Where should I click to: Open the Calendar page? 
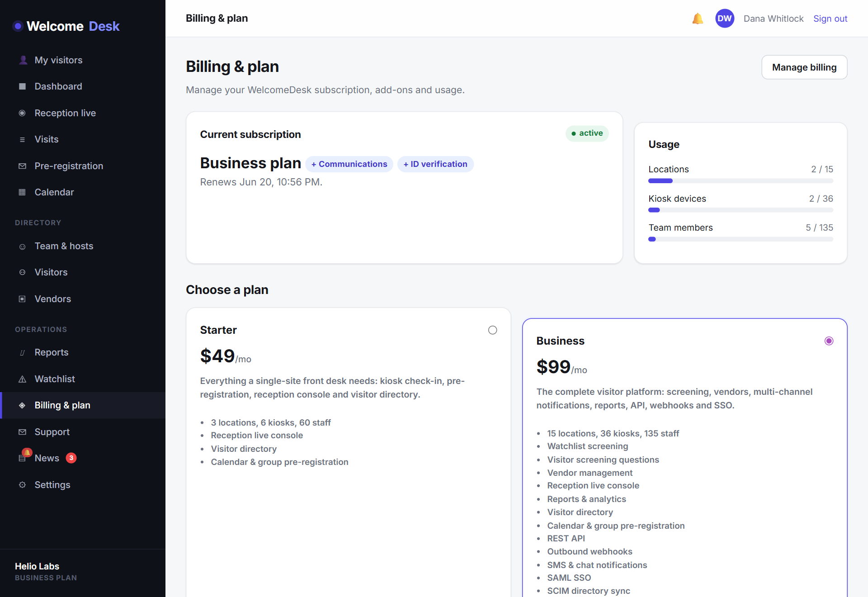click(83, 192)
